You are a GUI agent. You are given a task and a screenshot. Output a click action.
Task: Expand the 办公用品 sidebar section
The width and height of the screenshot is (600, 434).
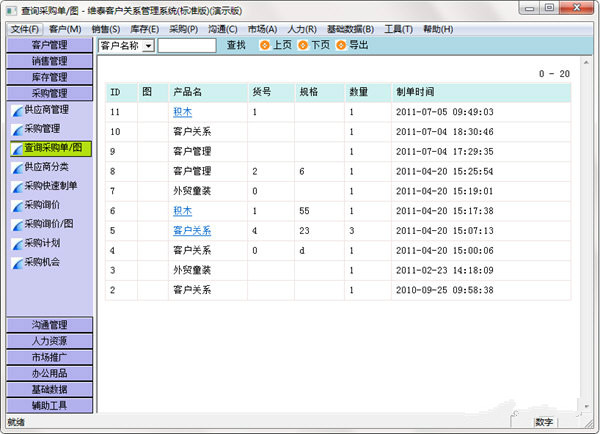(x=49, y=373)
